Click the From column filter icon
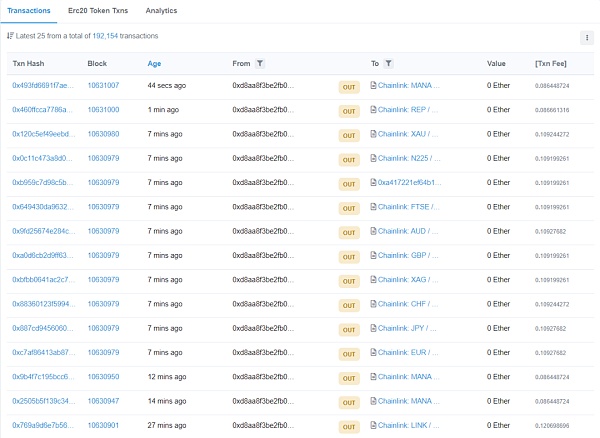This screenshot has height=438, width=600. tap(261, 63)
